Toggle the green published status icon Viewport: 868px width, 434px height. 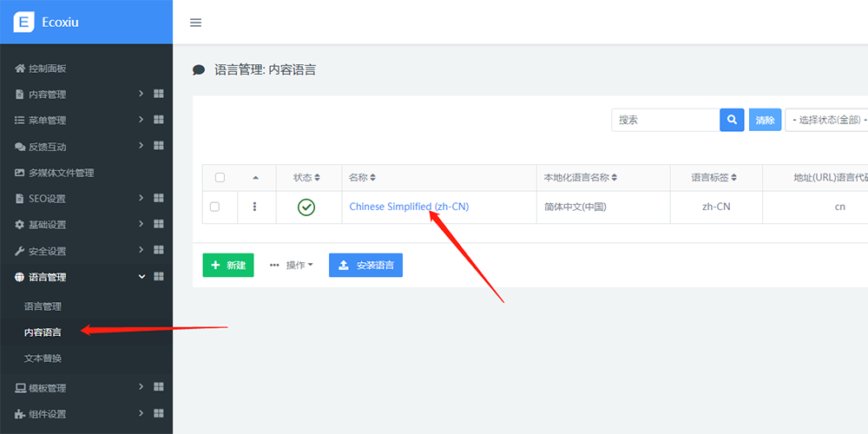coord(306,207)
